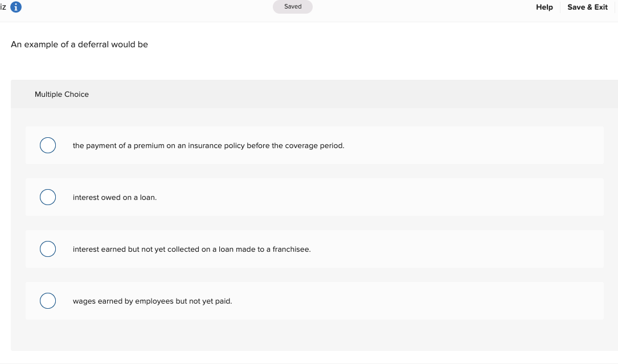The width and height of the screenshot is (618, 364).
Task: Select the insurance premium payment answer option
Action: point(48,145)
